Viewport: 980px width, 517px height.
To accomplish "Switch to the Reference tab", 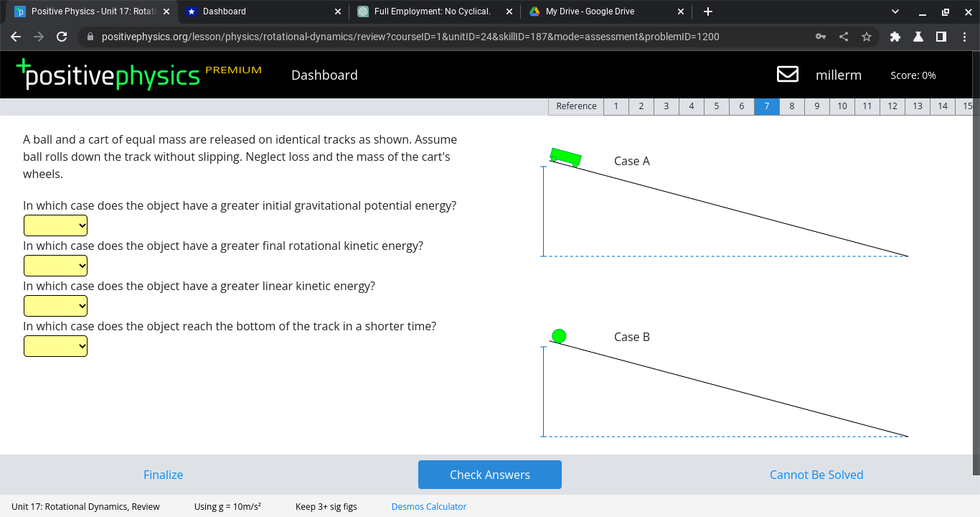I will coord(575,106).
